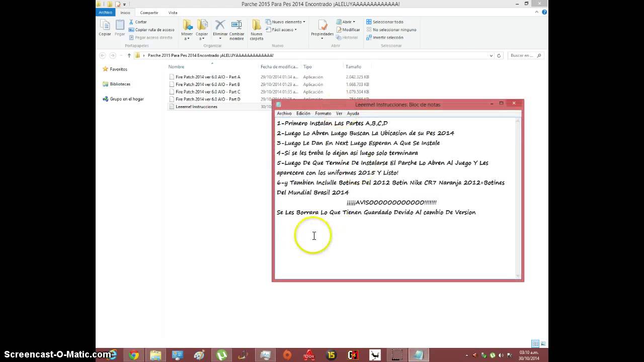The width and height of the screenshot is (644, 362).
Task: Click the Eliminar X icon
Action: 220,25
